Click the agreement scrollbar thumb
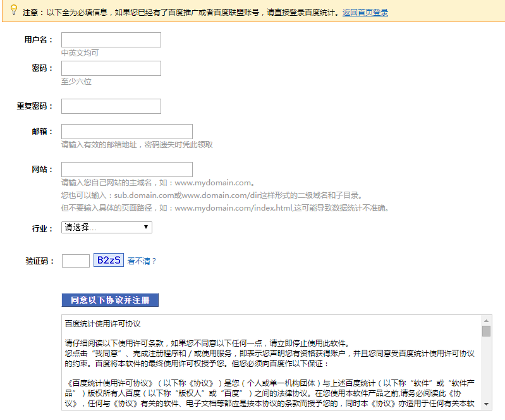Image resolution: width=505 pixels, height=420 pixels. 486,331
